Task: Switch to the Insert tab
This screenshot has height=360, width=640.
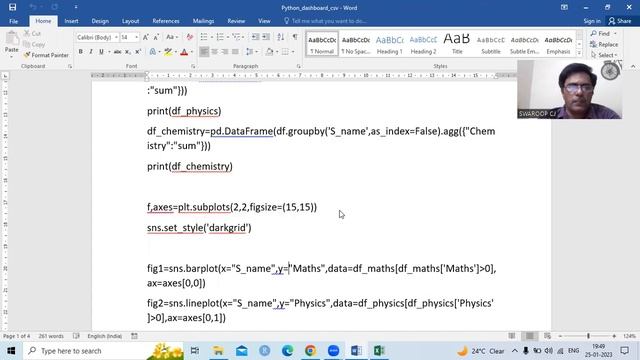Action: coord(71,21)
